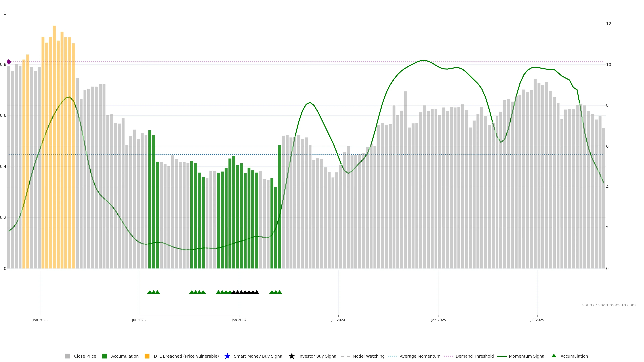Click the Smart Money Buy Signal label
Screen dimensions: 644x362
(x=258, y=356)
